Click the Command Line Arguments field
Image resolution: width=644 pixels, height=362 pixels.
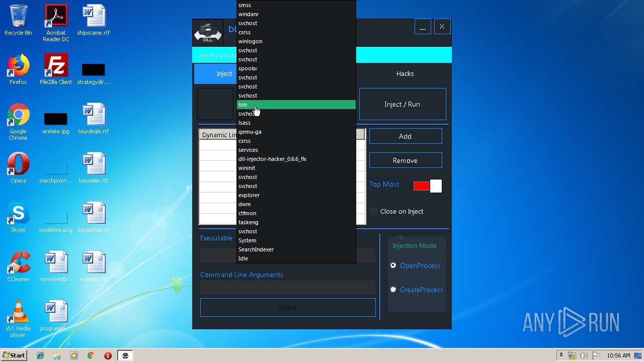pyautogui.click(x=288, y=288)
